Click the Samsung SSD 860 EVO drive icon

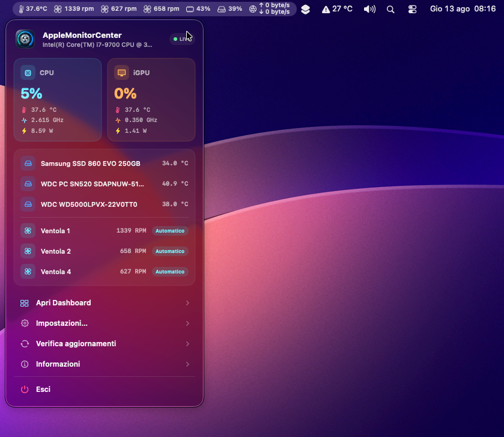click(x=28, y=163)
